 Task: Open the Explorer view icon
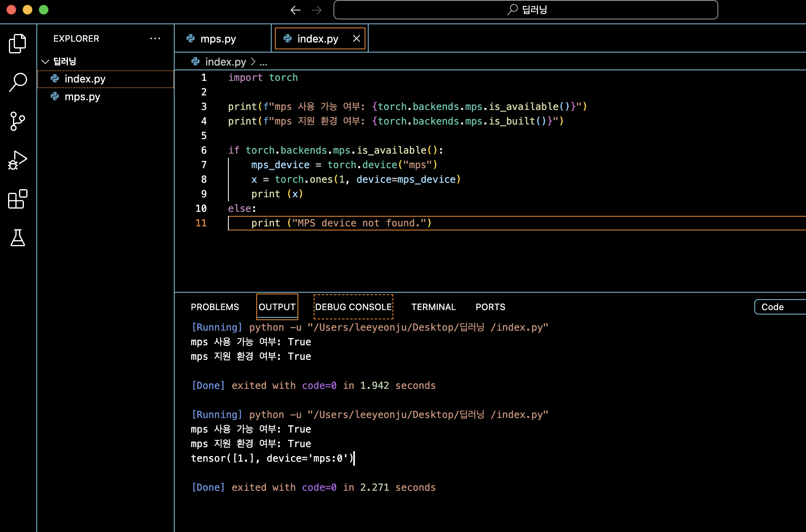point(17,43)
